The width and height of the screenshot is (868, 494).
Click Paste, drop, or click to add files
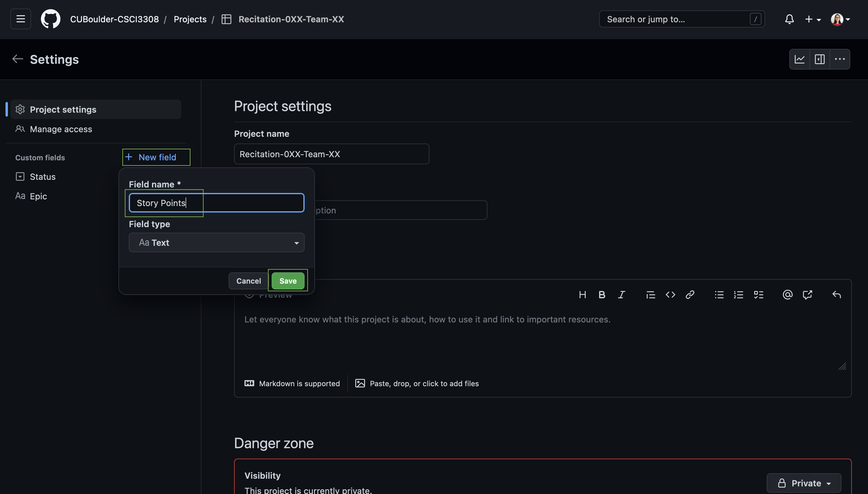[417, 383]
